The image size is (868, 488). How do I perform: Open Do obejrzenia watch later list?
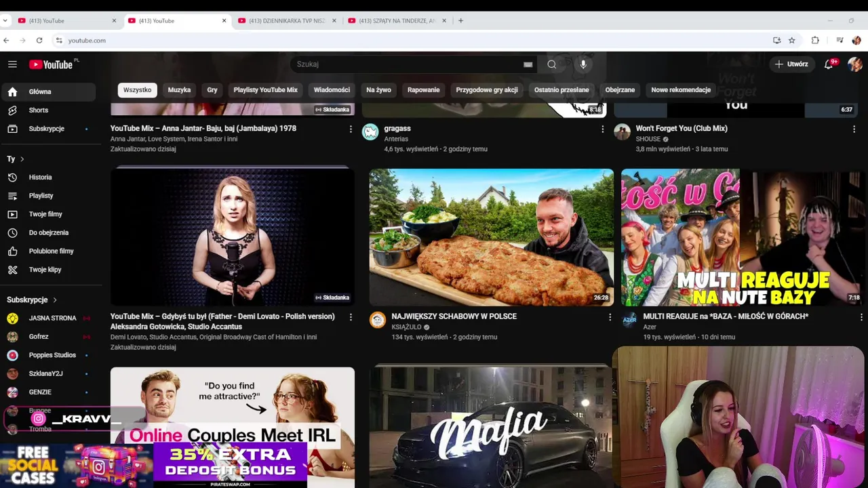(48, 232)
